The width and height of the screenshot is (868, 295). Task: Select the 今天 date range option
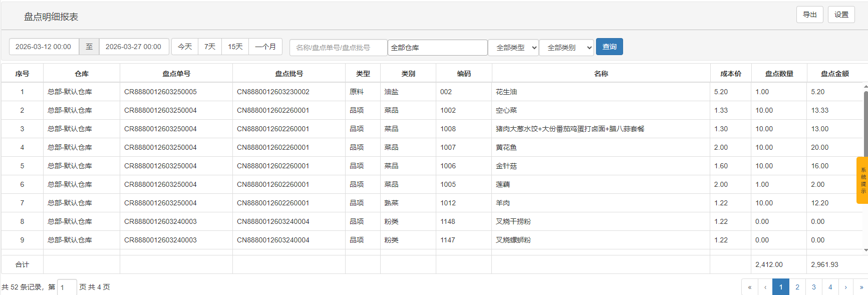tap(185, 47)
